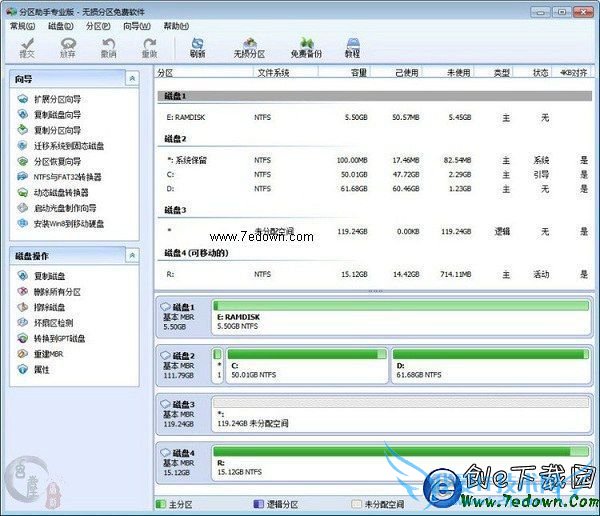Open 属性 in disk operations
600x516 pixels.
(x=33, y=370)
